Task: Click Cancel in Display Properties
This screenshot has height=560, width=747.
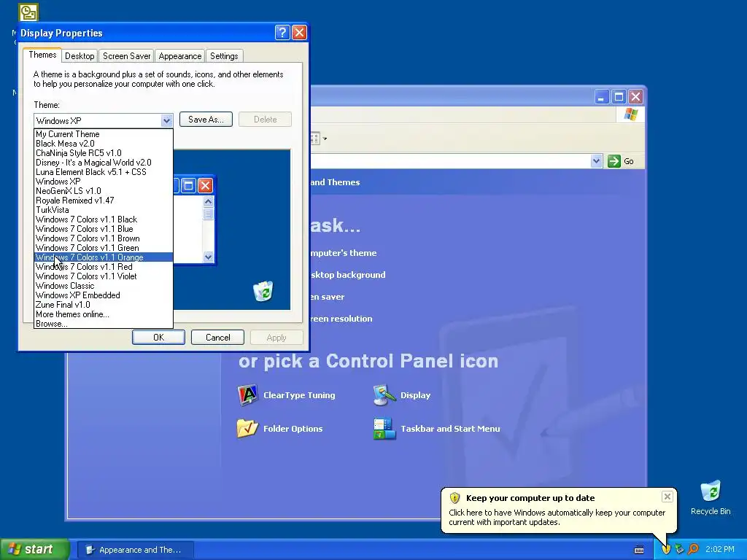Action: (x=217, y=337)
